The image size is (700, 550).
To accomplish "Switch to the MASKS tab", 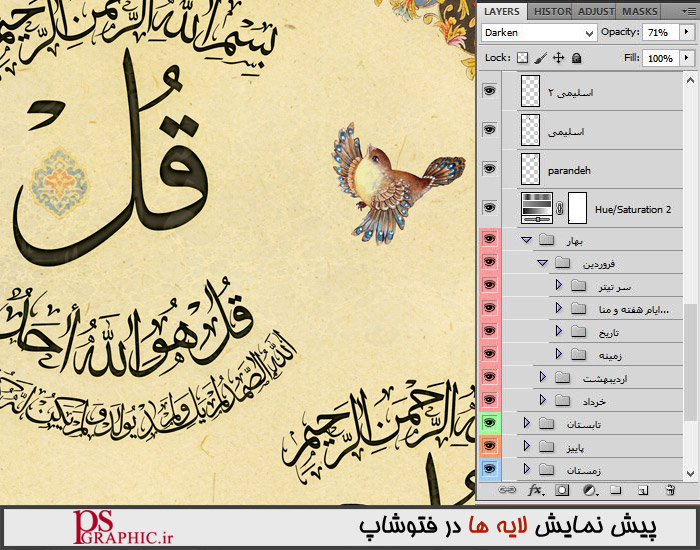I will tap(639, 12).
